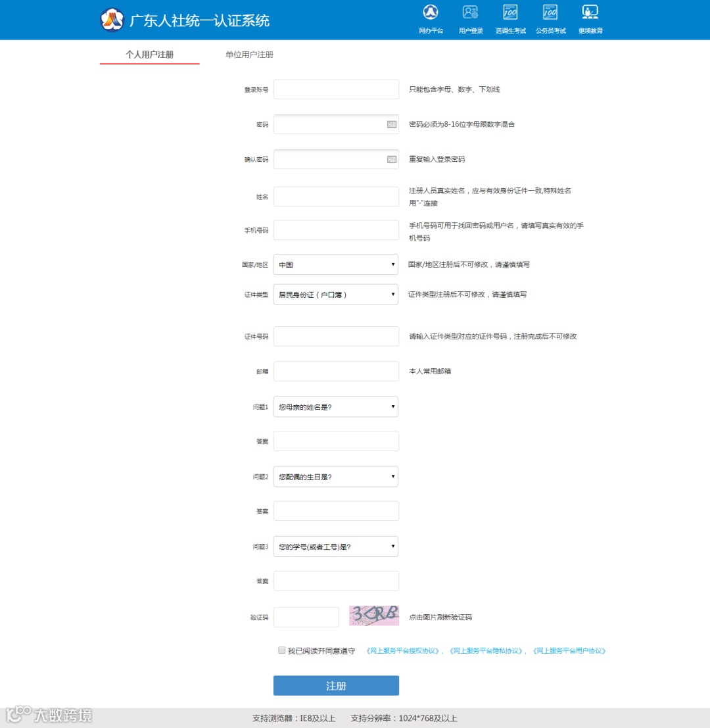Focus the 确认密码 input field
The image size is (710, 728).
(336, 159)
